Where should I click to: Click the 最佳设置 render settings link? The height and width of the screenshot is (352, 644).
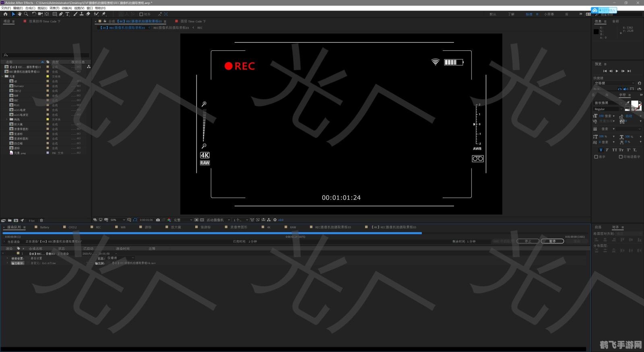[36, 258]
